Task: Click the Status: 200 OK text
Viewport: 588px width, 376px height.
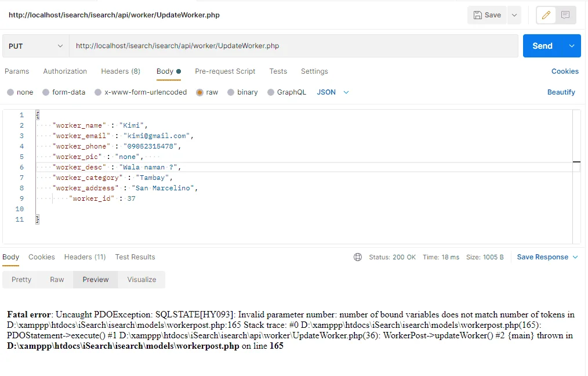Action: tap(392, 257)
